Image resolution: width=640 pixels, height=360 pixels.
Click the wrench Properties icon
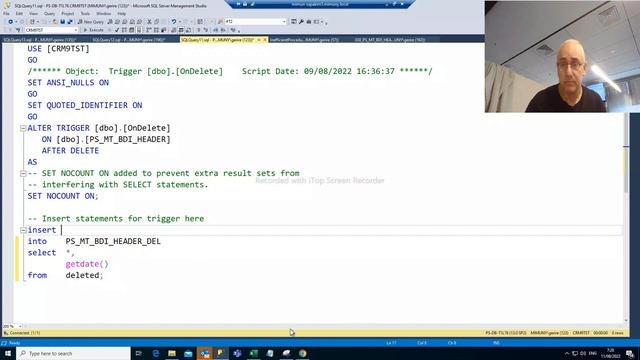[x=301, y=22]
